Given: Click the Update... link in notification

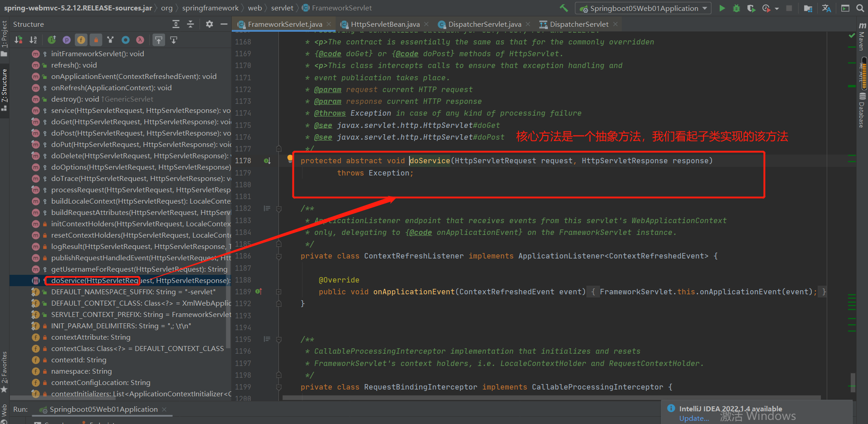Looking at the screenshot, I should 694,419.
